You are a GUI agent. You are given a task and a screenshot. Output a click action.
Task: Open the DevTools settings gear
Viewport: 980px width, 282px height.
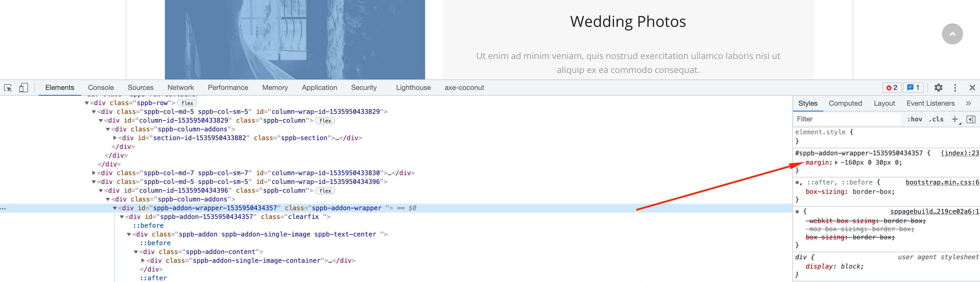938,88
